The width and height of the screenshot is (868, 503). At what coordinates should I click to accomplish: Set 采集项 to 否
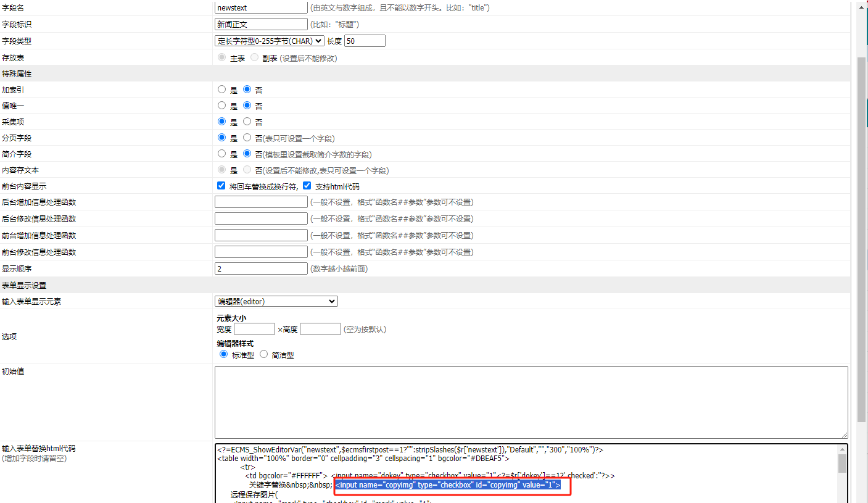click(x=247, y=122)
